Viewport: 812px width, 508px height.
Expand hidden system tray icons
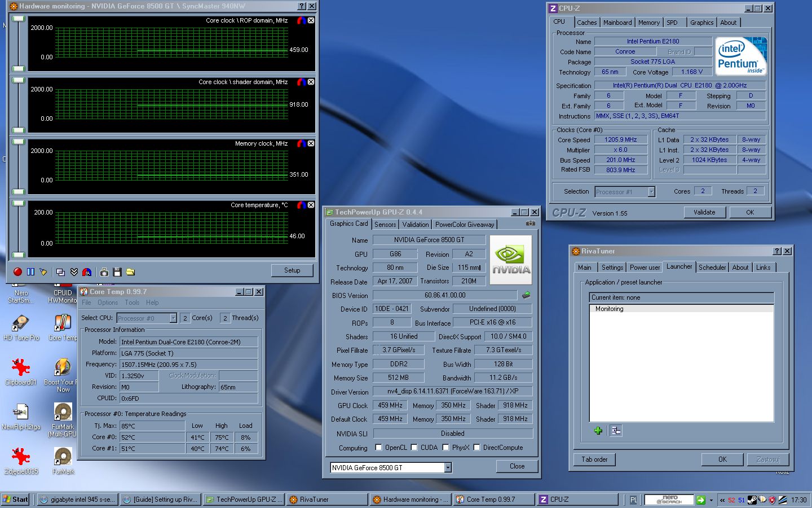[x=722, y=500]
